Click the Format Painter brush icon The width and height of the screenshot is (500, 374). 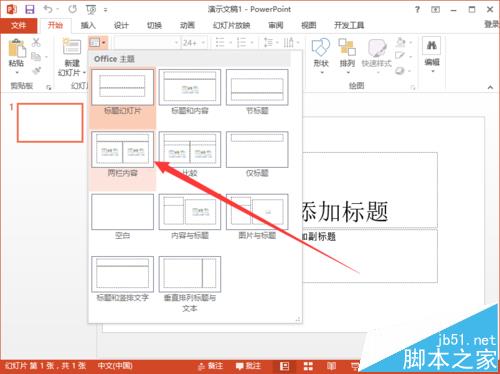click(x=36, y=71)
